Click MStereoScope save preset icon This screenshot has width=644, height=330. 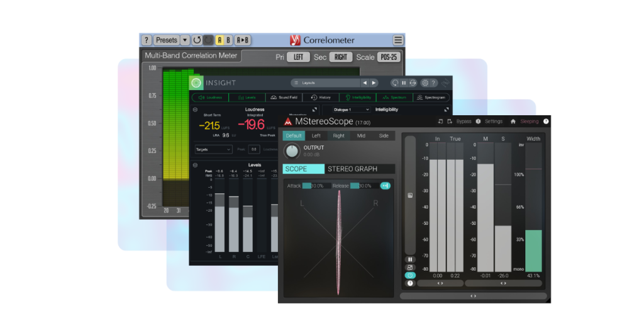pos(449,122)
